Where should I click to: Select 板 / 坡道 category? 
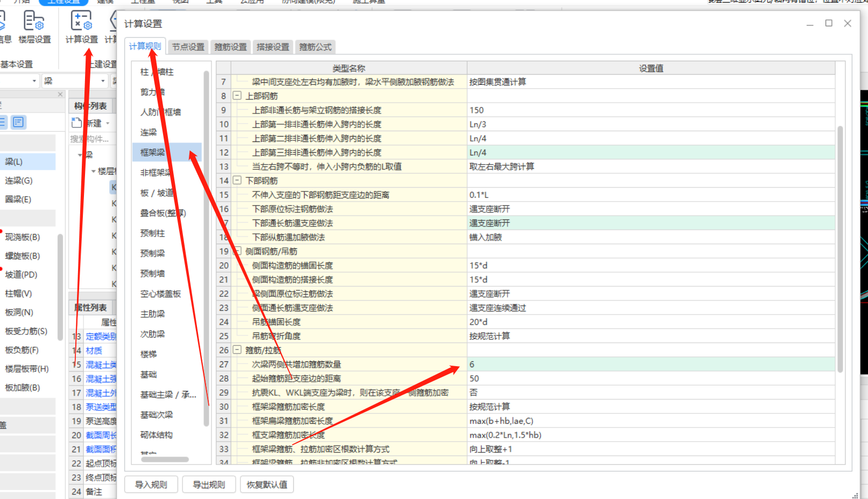[157, 193]
